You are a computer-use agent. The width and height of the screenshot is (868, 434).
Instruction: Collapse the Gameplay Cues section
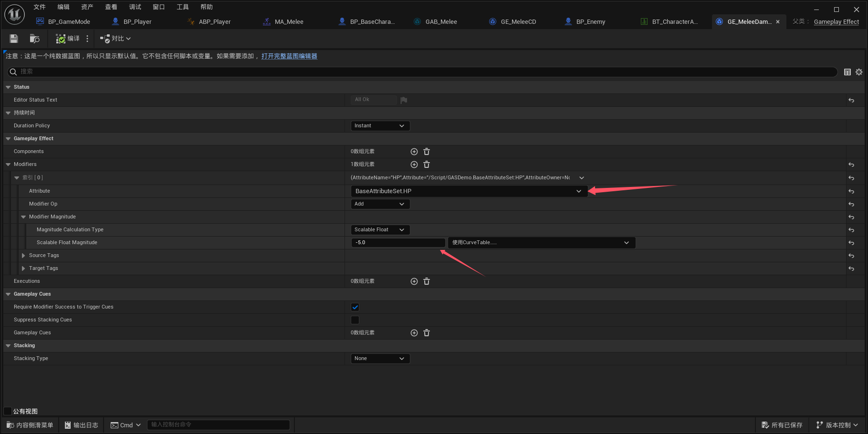coord(8,294)
